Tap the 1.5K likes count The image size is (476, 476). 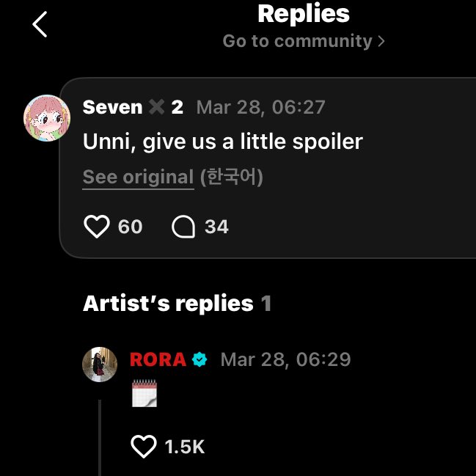coord(184,446)
